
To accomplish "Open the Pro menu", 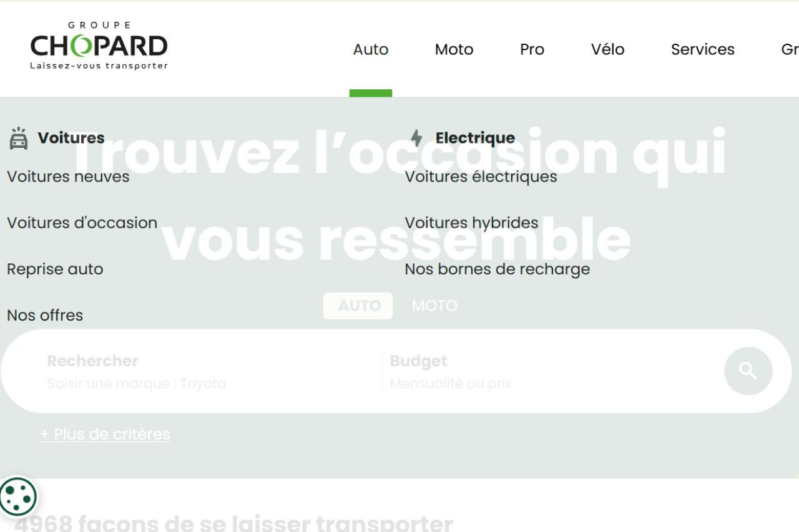I will tap(531, 49).
